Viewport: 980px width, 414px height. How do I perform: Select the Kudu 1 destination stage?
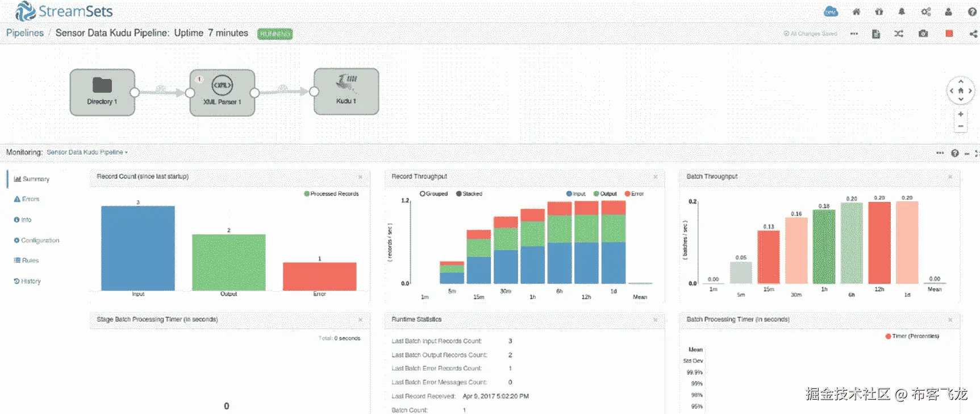click(x=347, y=92)
